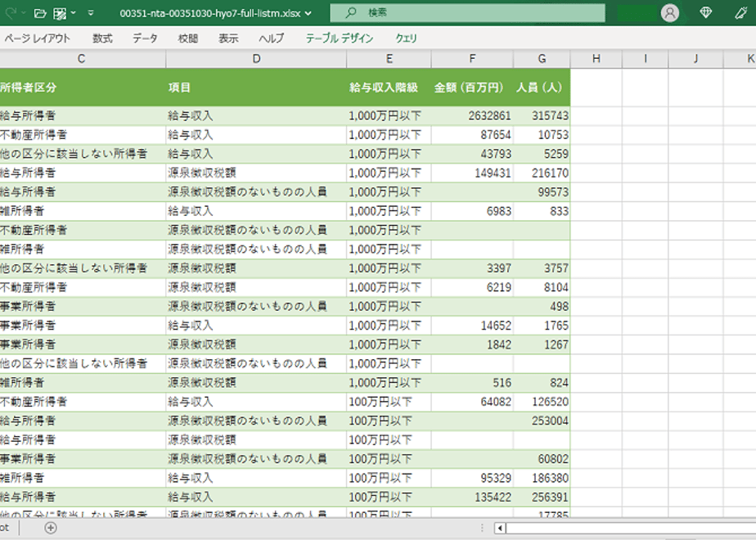The height and width of the screenshot is (540, 756).
Task: Select the cell with value 99573
Action: coord(542,192)
